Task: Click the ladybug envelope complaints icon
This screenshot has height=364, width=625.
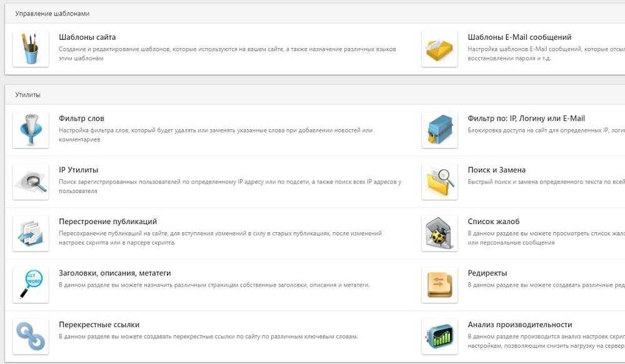Action: tap(439, 233)
